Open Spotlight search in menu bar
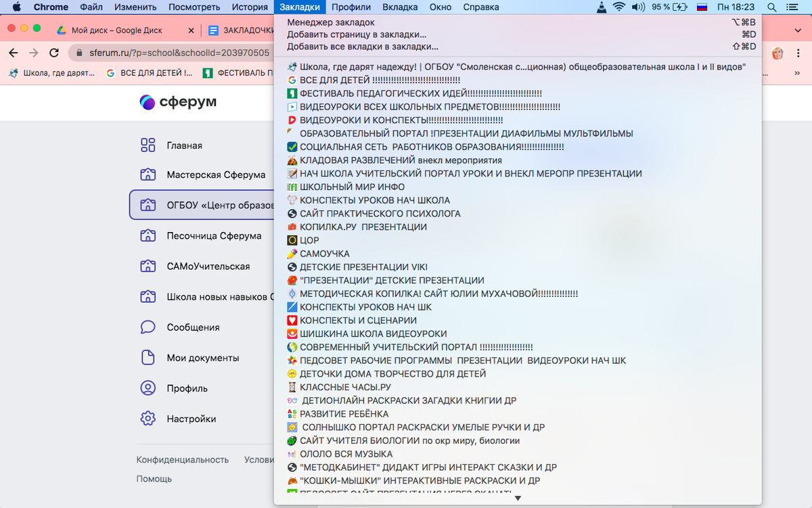The height and width of the screenshot is (508, 812). [772, 7]
